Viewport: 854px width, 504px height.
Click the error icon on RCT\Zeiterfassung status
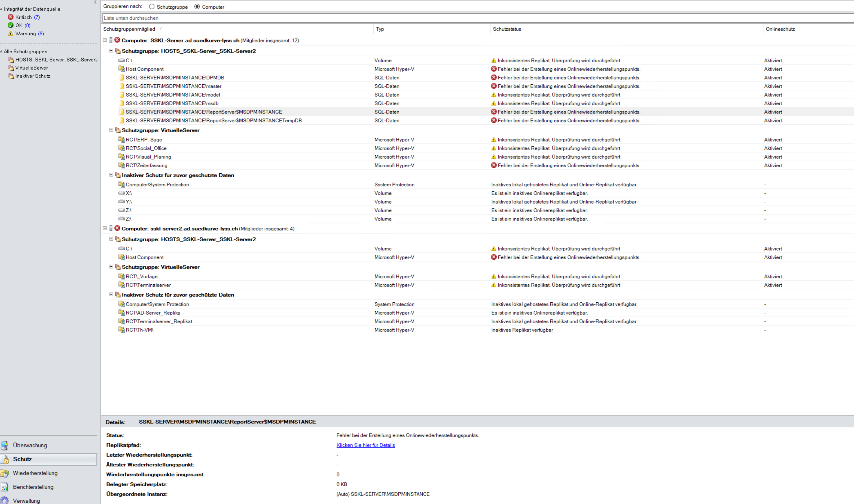[x=494, y=165]
